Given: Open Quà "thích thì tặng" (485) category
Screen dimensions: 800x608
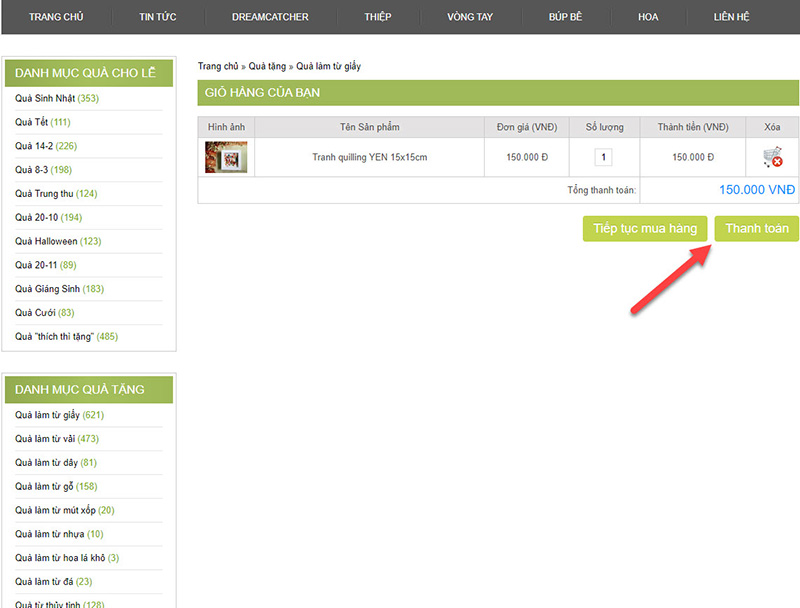Looking at the screenshot, I should (x=66, y=336).
